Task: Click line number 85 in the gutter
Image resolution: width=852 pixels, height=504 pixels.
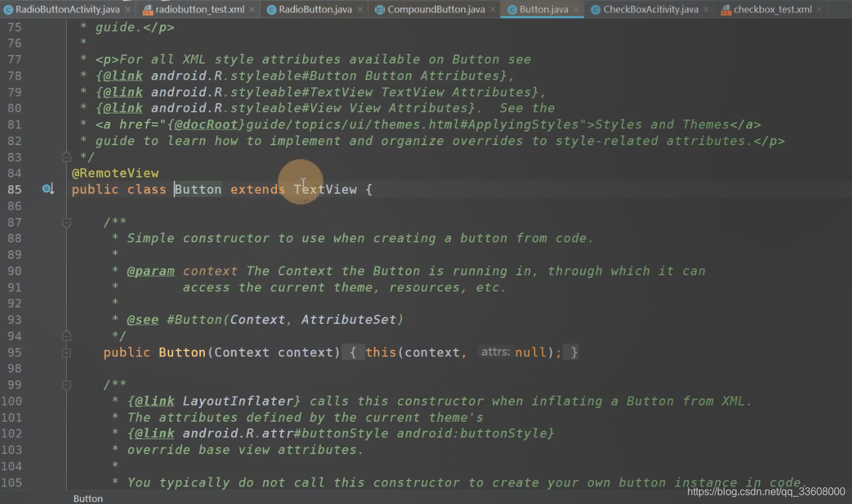Action: pos(14,189)
